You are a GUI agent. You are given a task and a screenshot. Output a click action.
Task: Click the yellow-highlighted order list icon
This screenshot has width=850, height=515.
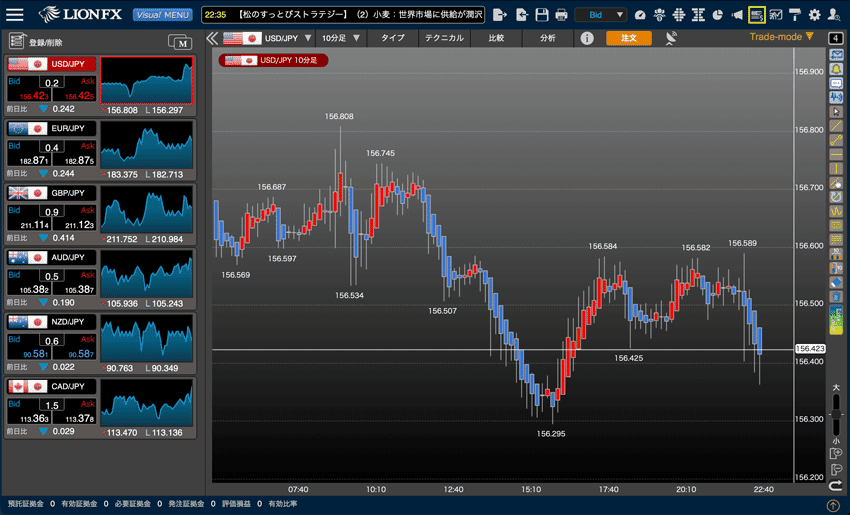click(757, 15)
